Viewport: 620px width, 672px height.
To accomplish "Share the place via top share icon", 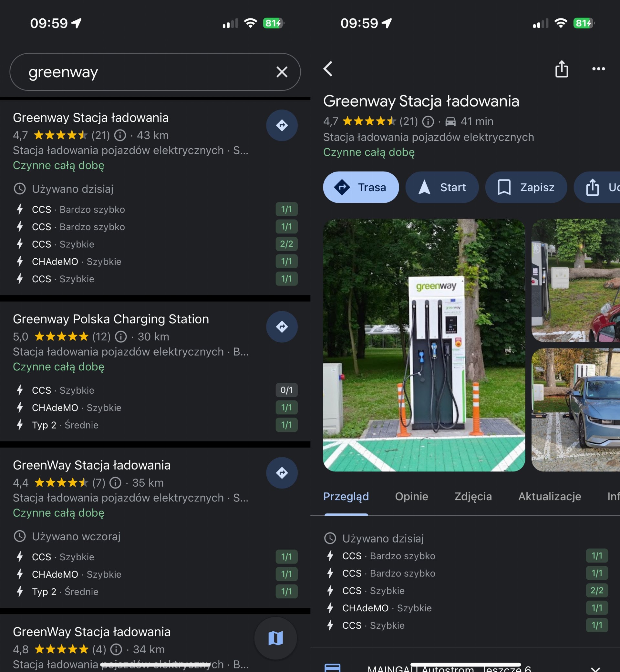I will 562,69.
